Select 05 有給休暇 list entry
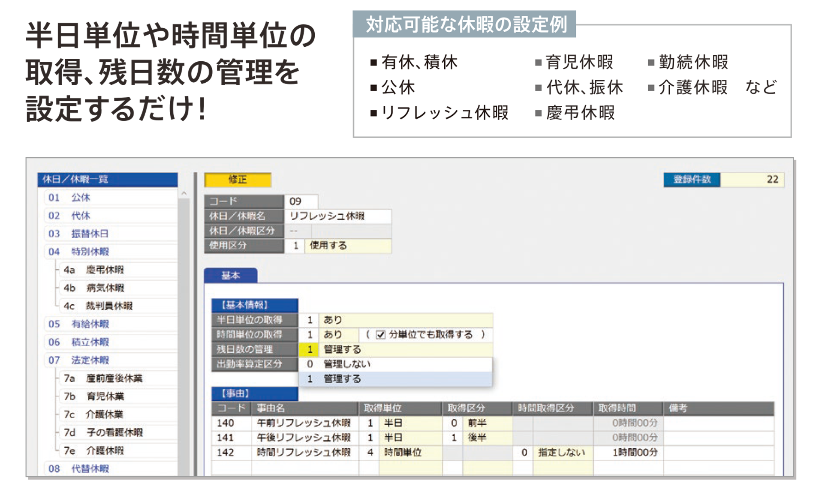The height and width of the screenshot is (504, 822). (110, 324)
